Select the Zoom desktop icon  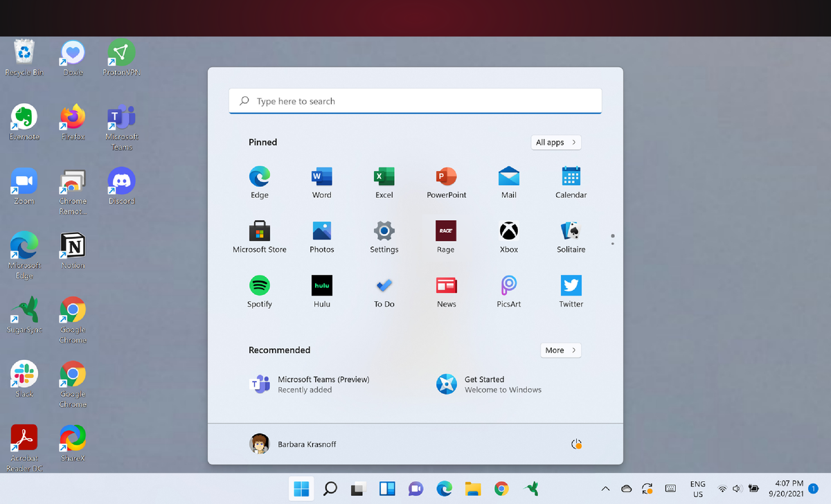click(x=24, y=187)
